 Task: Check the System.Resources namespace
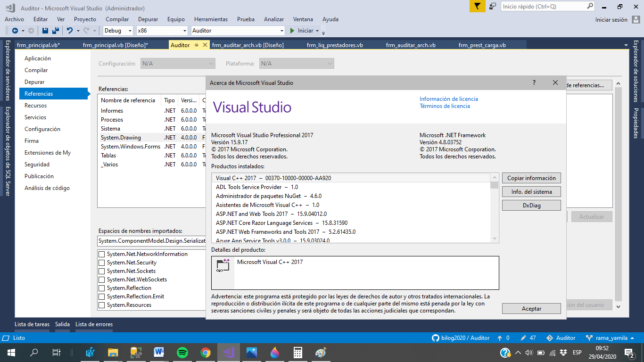[101, 305]
